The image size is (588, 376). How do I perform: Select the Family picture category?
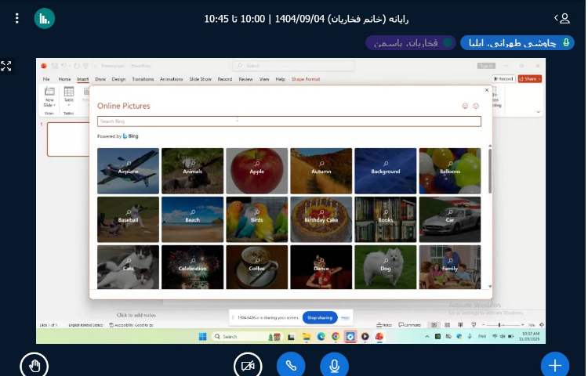tap(450, 267)
